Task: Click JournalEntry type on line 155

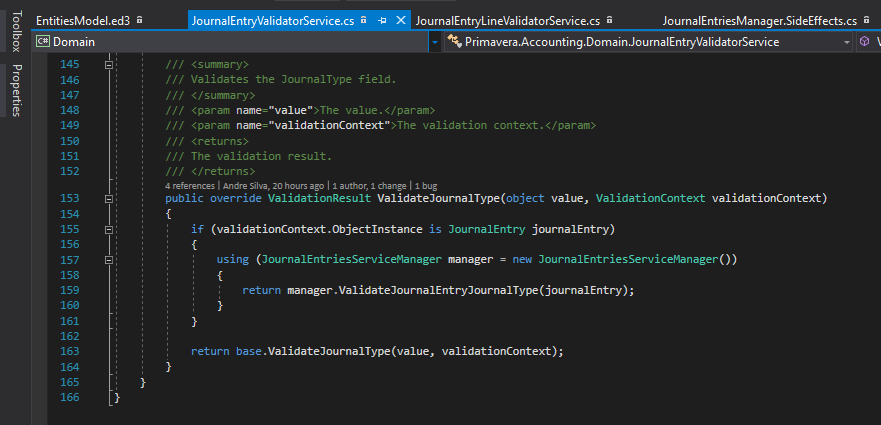Action: tap(487, 229)
